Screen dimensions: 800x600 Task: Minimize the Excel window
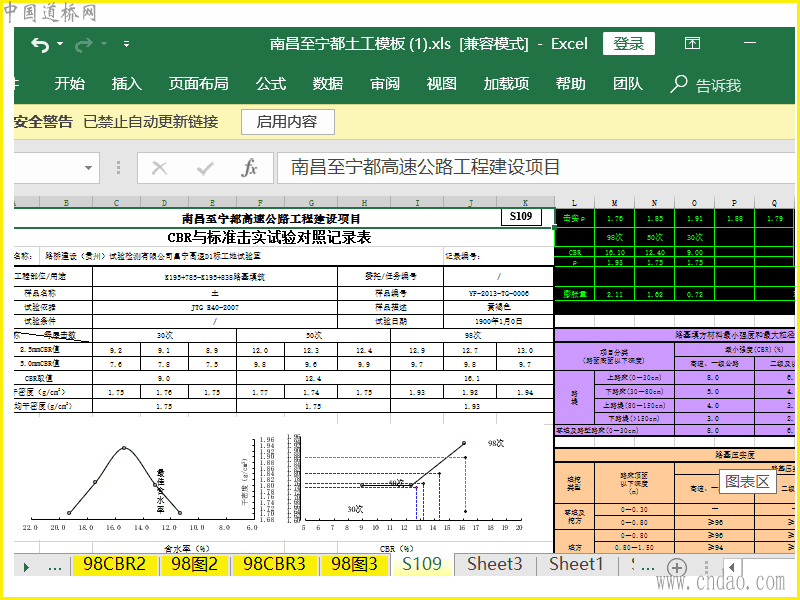click(x=750, y=43)
